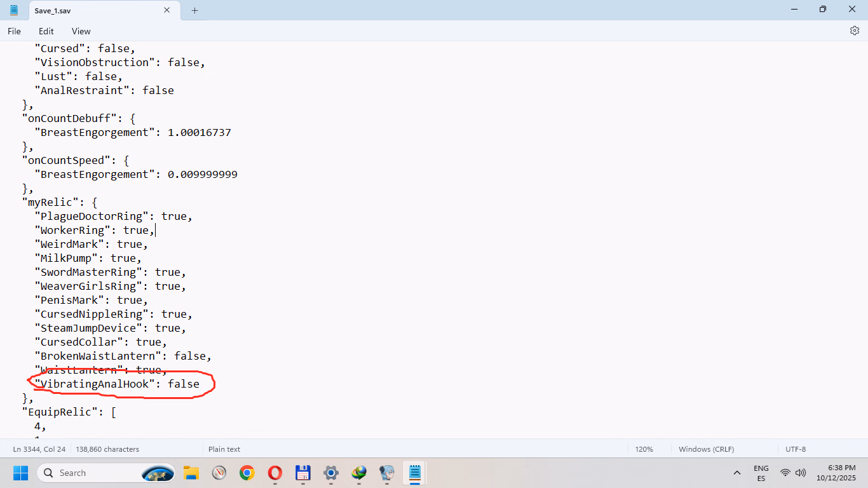This screenshot has height=488, width=868.
Task: Add a new Notepad tab
Action: [194, 10]
